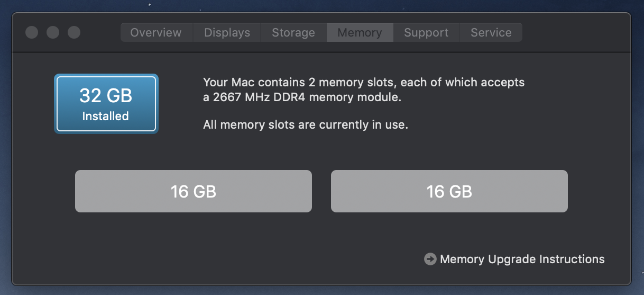Image resolution: width=644 pixels, height=295 pixels.
Task: Go to the Storage tab
Action: tap(293, 32)
